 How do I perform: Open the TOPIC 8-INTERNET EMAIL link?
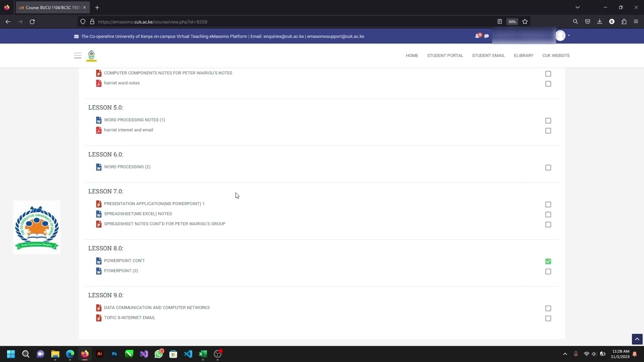[x=130, y=318]
